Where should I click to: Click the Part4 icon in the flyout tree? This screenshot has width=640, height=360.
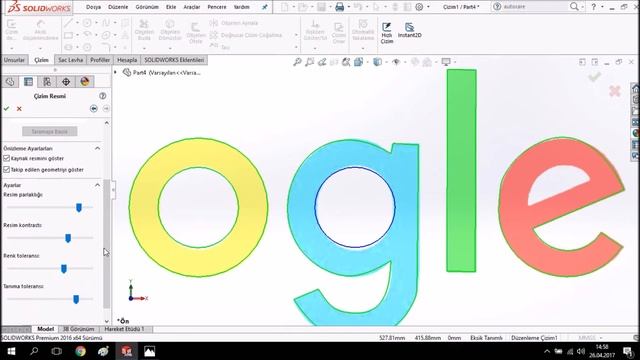(x=127, y=73)
